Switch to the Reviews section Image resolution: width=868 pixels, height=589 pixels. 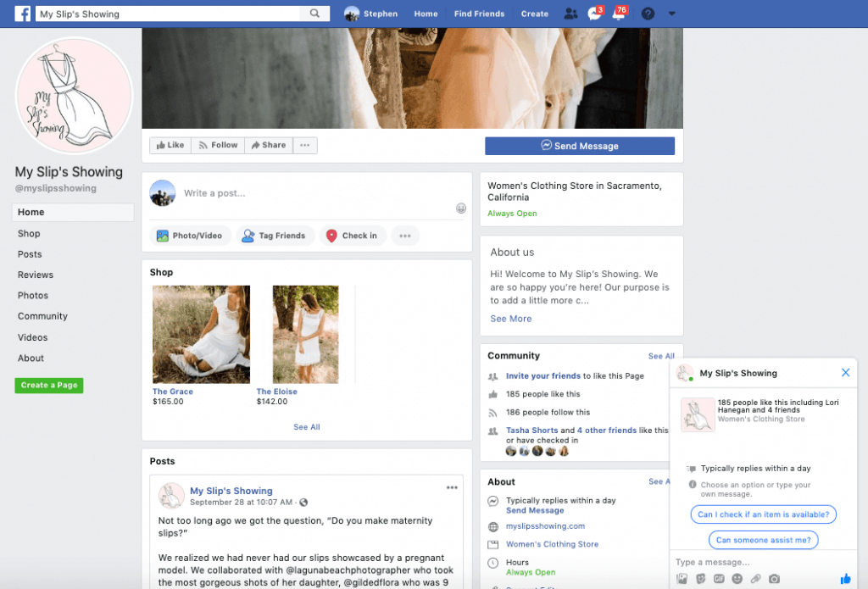coord(35,274)
